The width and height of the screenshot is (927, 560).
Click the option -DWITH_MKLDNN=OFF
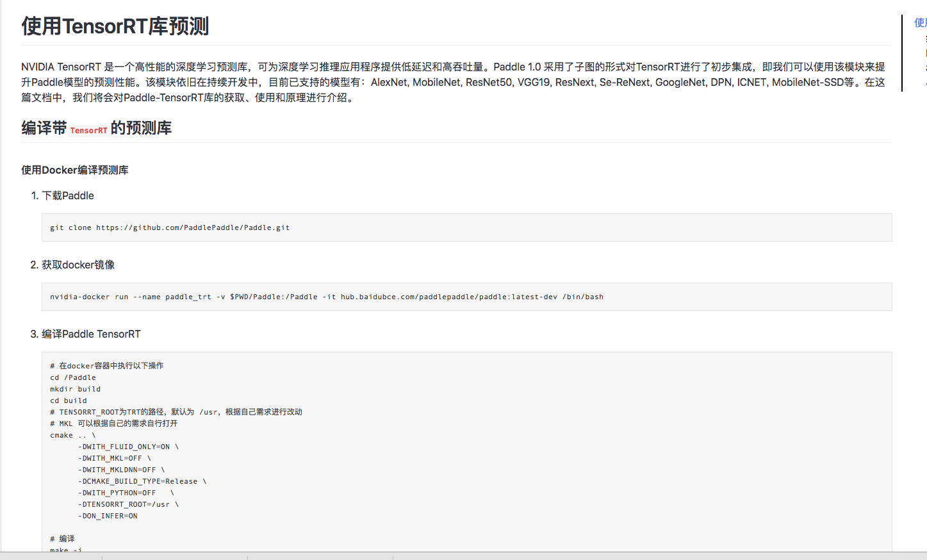click(117, 470)
